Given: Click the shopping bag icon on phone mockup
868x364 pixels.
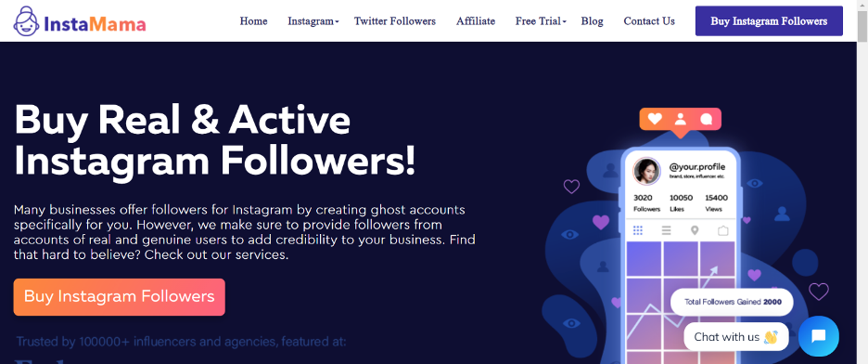Looking at the screenshot, I should coord(722,230).
